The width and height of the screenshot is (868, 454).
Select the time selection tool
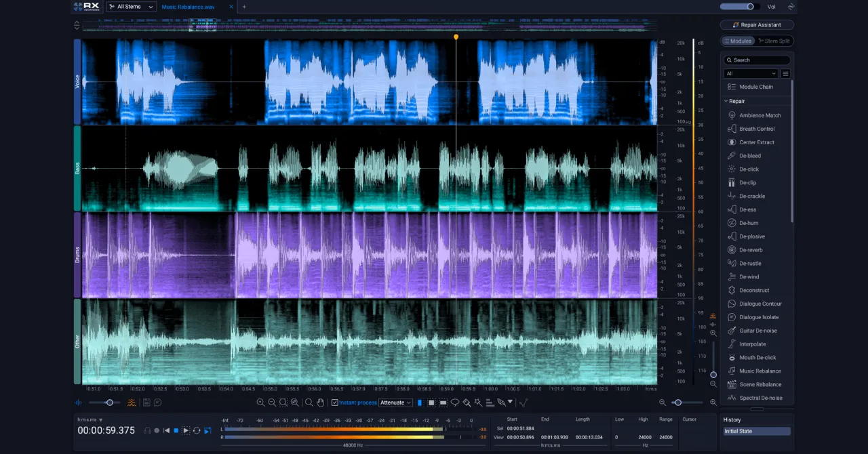pyautogui.click(x=419, y=403)
